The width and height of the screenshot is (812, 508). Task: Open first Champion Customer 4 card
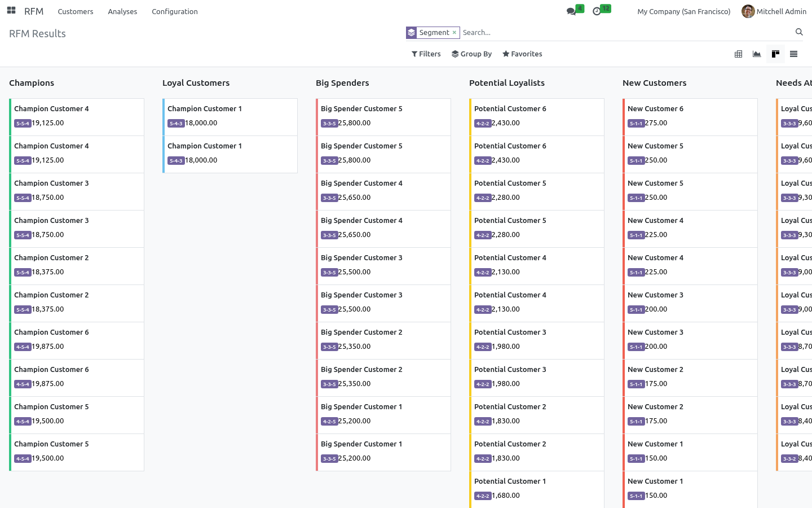point(77,117)
